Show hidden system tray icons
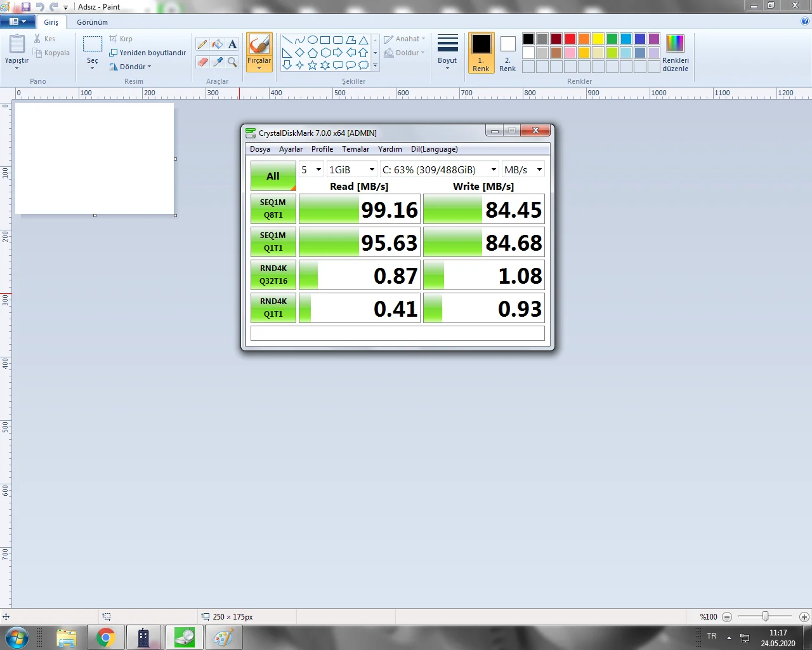The height and width of the screenshot is (650, 812). coord(729,637)
